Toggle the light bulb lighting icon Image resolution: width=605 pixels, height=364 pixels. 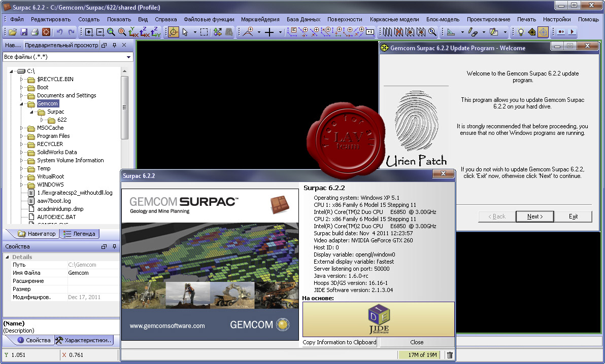(521, 32)
